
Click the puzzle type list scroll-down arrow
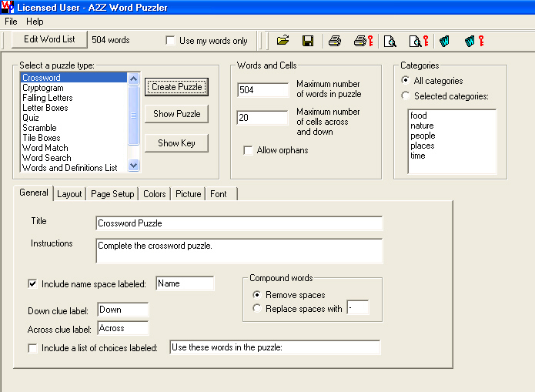133,166
